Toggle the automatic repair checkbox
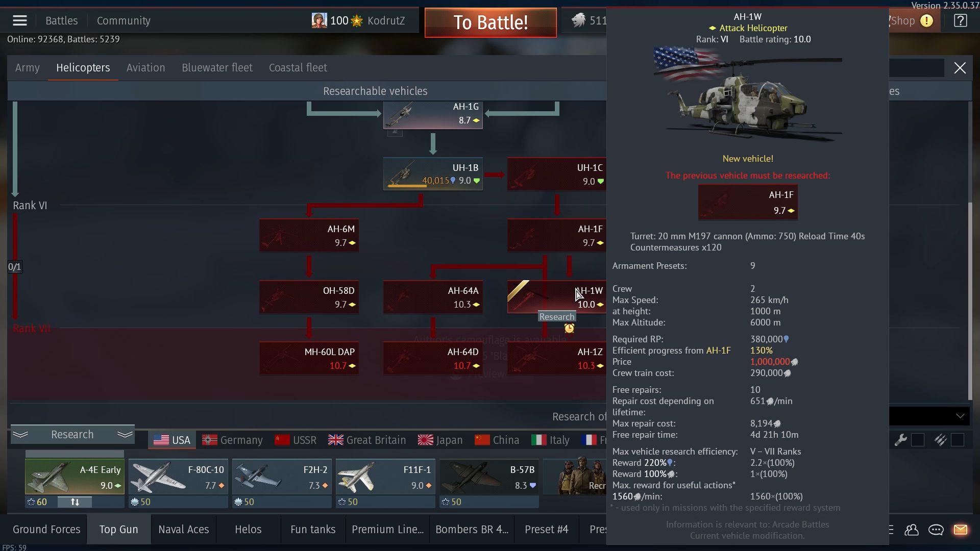Image resolution: width=980 pixels, height=551 pixels. [x=918, y=440]
